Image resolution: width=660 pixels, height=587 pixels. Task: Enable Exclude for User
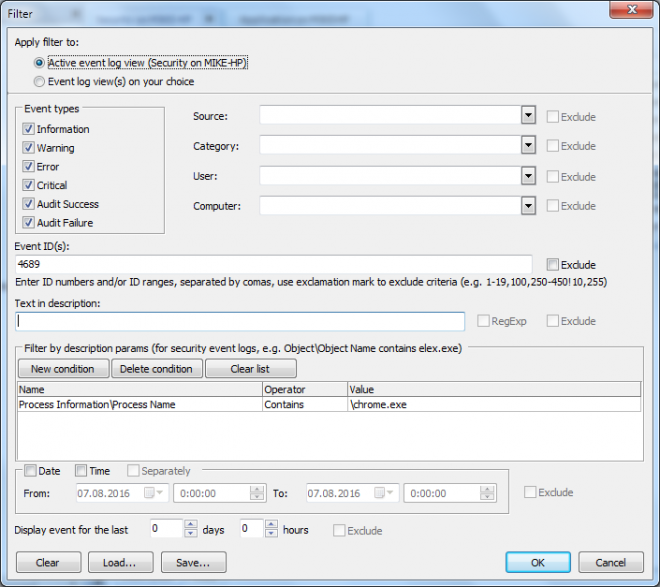point(553,176)
